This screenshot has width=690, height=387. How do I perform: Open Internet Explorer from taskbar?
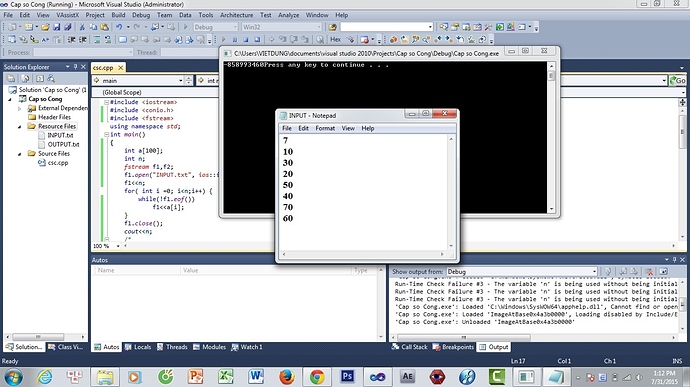45,377
